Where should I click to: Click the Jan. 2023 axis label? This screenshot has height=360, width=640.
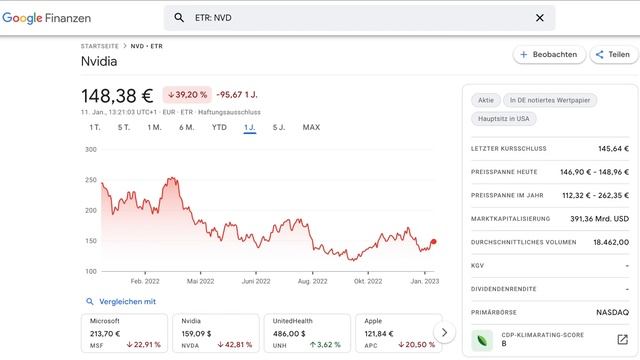click(x=424, y=281)
